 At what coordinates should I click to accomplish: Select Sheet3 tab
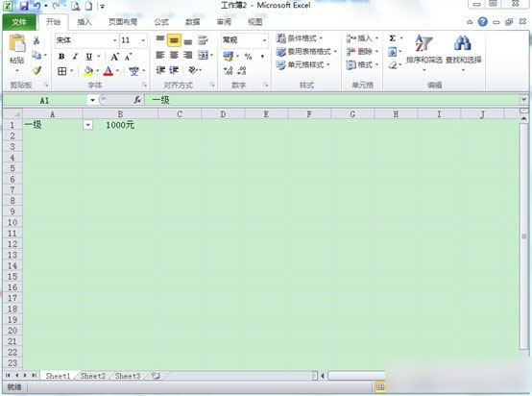tap(128, 376)
